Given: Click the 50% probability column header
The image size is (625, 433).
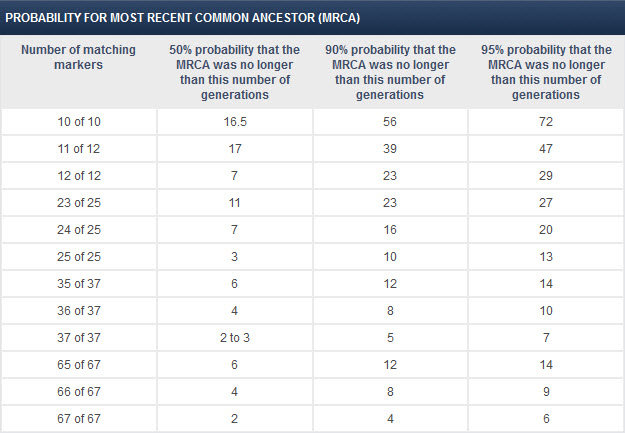Looking at the screenshot, I should (234, 72).
